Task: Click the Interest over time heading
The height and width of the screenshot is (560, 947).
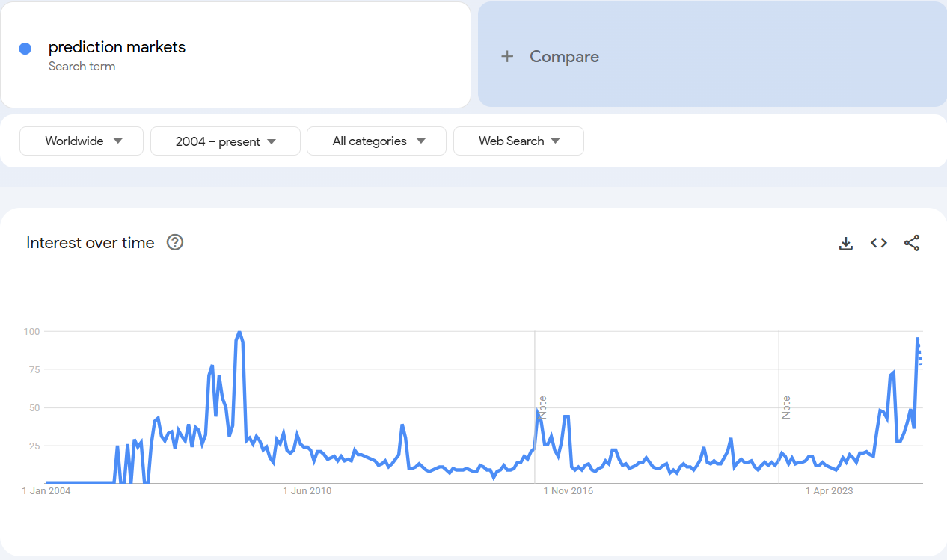Action: (91, 242)
